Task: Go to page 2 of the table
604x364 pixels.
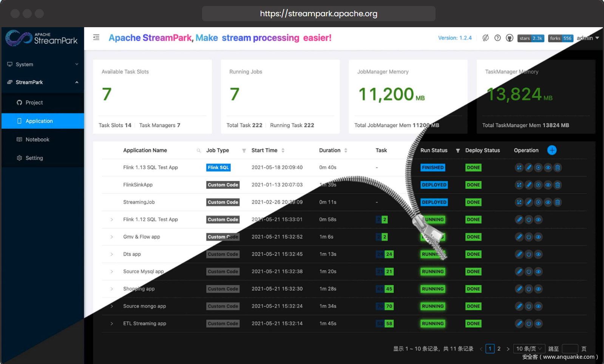Action: pyautogui.click(x=499, y=349)
